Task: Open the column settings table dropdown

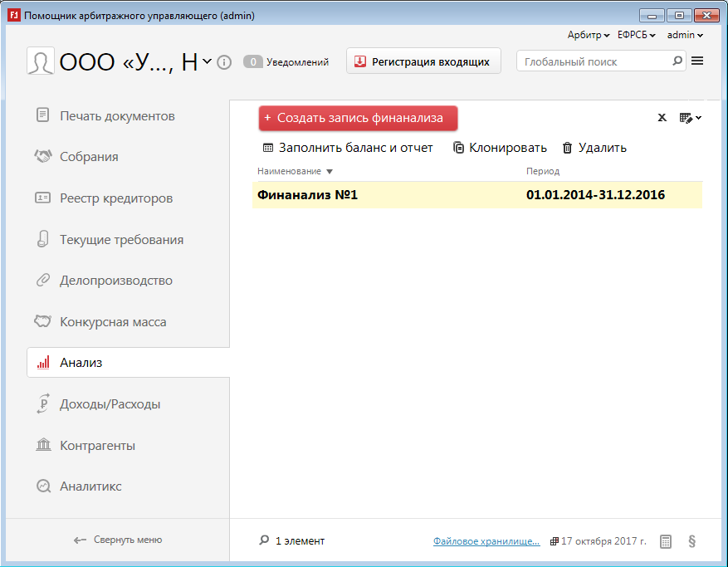Action: coord(690,118)
